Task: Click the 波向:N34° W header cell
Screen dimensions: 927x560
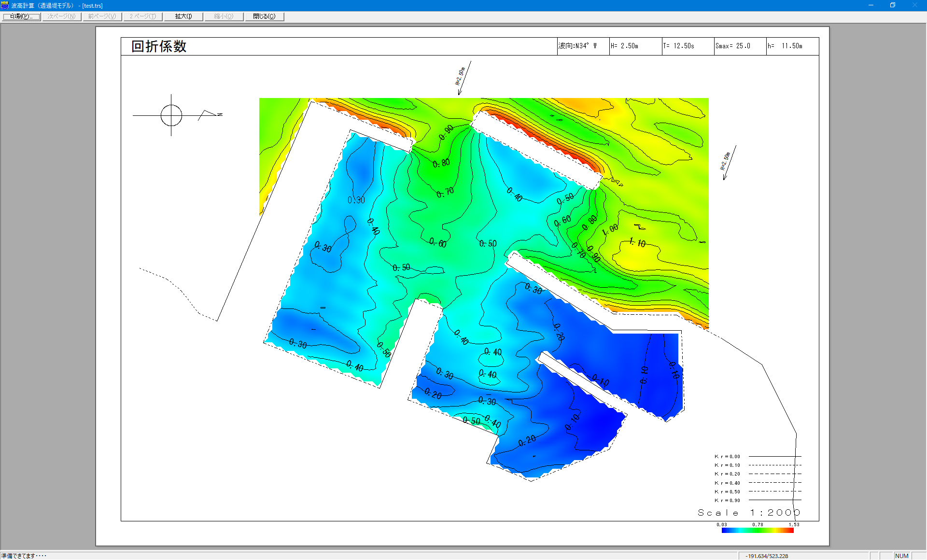Action: coord(583,46)
